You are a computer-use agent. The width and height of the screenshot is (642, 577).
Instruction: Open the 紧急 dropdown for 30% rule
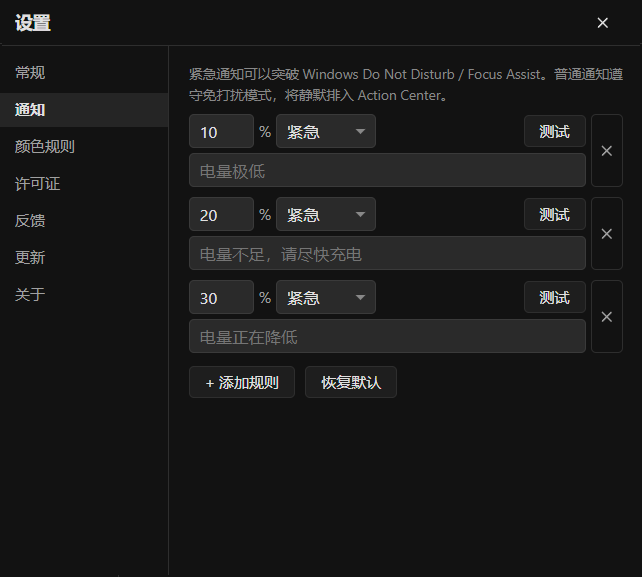tap(326, 297)
